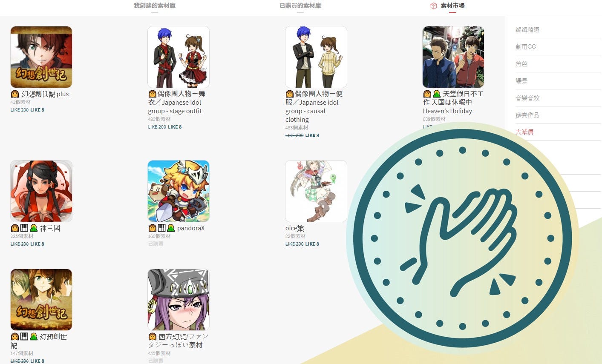Click the character icon before 西方幻想 title
Image resolution: width=602 pixels, height=364 pixels.
click(x=152, y=337)
